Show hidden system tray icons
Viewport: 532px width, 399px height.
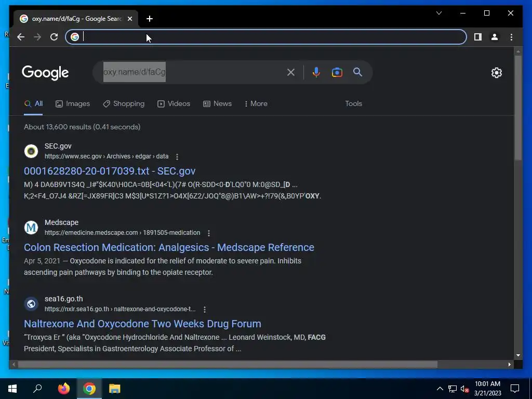click(x=440, y=389)
